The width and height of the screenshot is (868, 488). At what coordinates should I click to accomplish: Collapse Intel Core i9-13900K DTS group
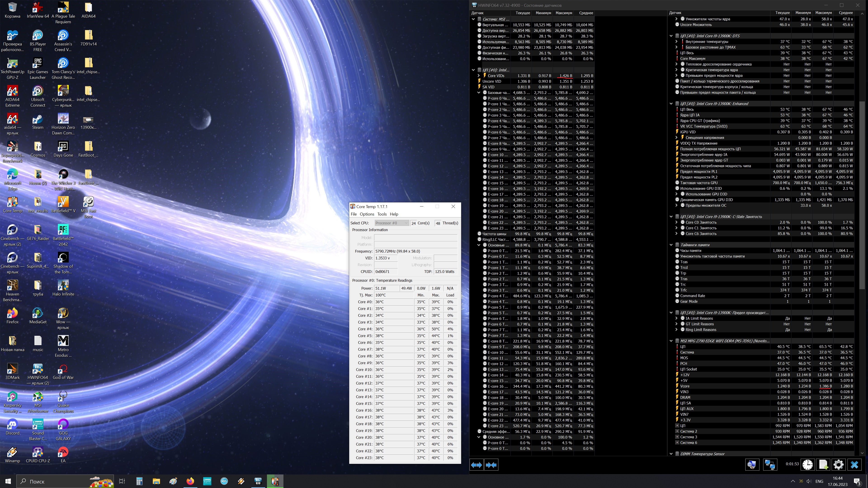pyautogui.click(x=671, y=36)
